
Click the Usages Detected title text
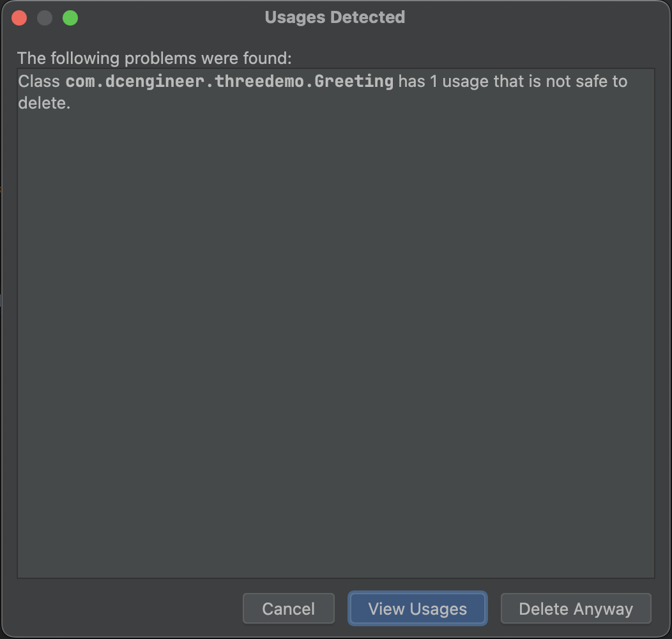point(335,17)
